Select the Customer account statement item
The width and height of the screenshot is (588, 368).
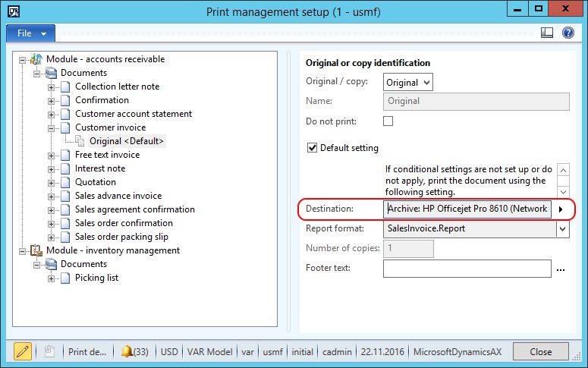[134, 114]
